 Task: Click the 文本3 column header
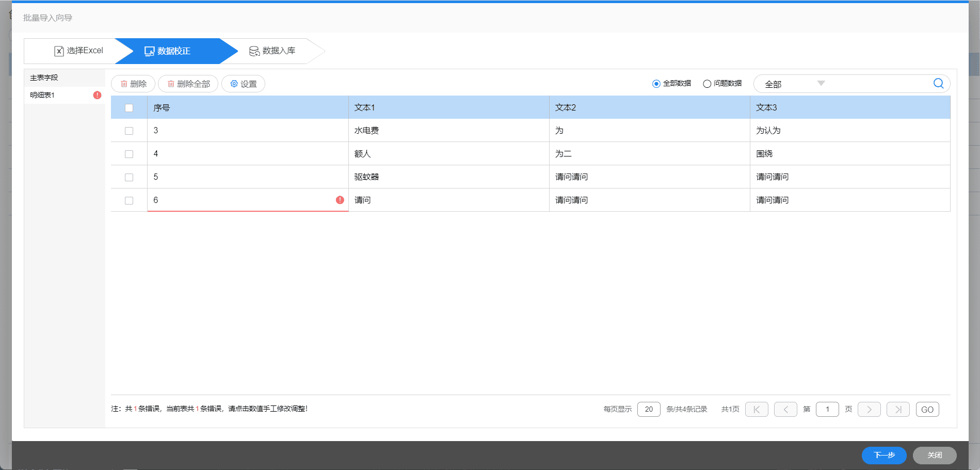[850, 107]
